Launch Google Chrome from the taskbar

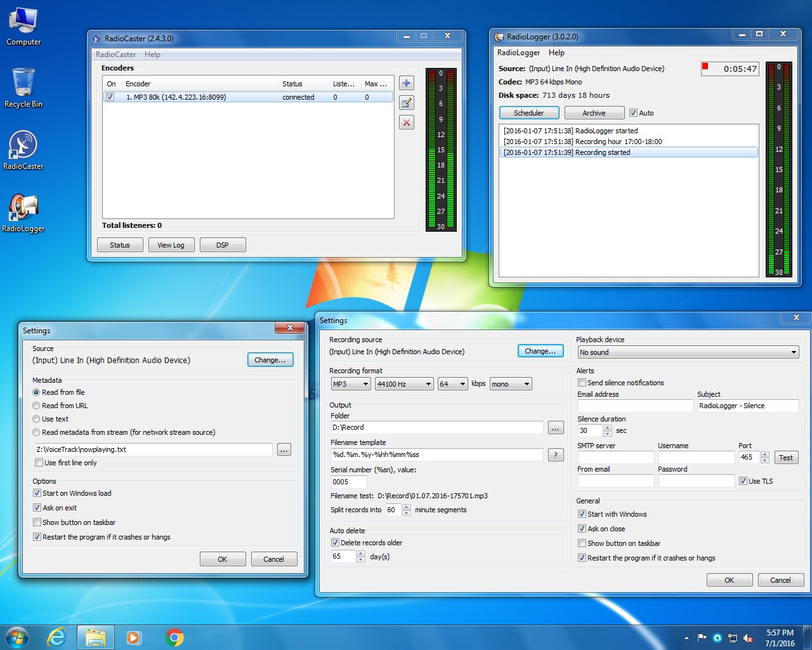tap(174, 637)
